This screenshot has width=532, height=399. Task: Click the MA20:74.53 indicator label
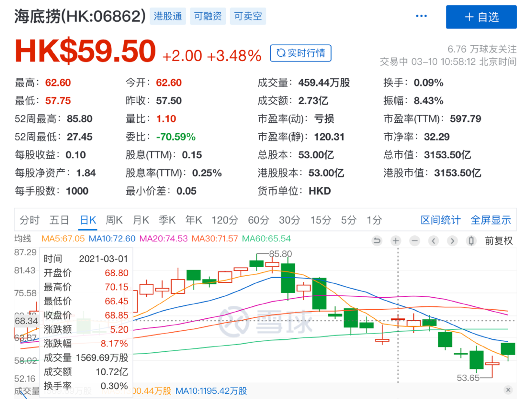tap(164, 239)
